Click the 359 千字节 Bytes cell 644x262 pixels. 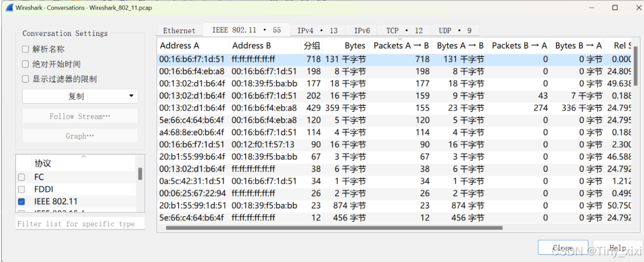[345, 108]
